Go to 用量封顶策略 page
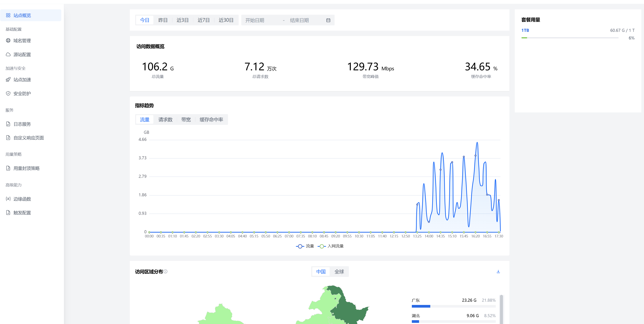 pos(26,168)
